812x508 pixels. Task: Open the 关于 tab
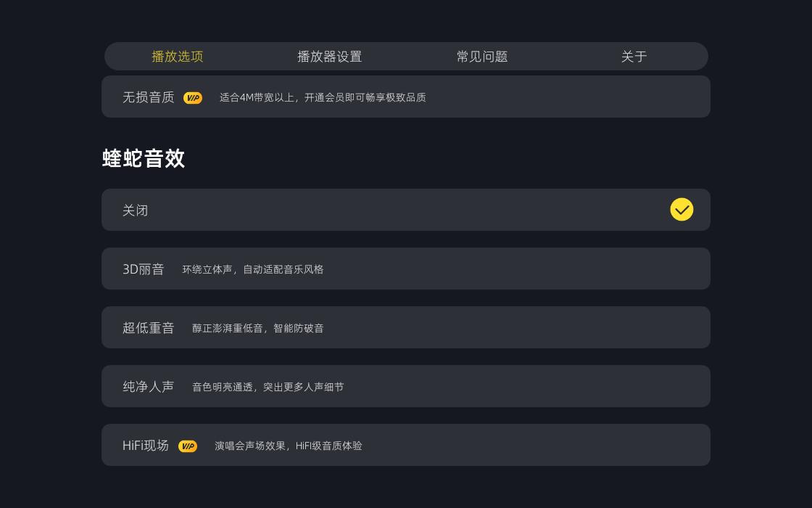(x=634, y=56)
